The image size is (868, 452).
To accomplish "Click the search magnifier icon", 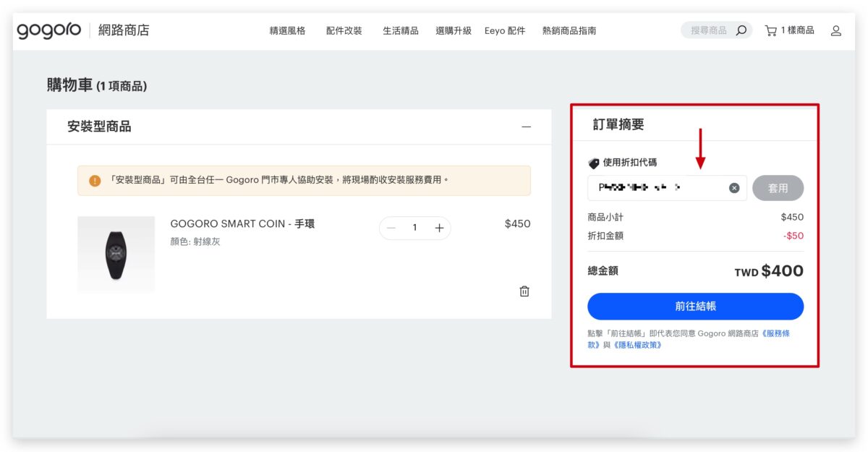I will [x=741, y=30].
